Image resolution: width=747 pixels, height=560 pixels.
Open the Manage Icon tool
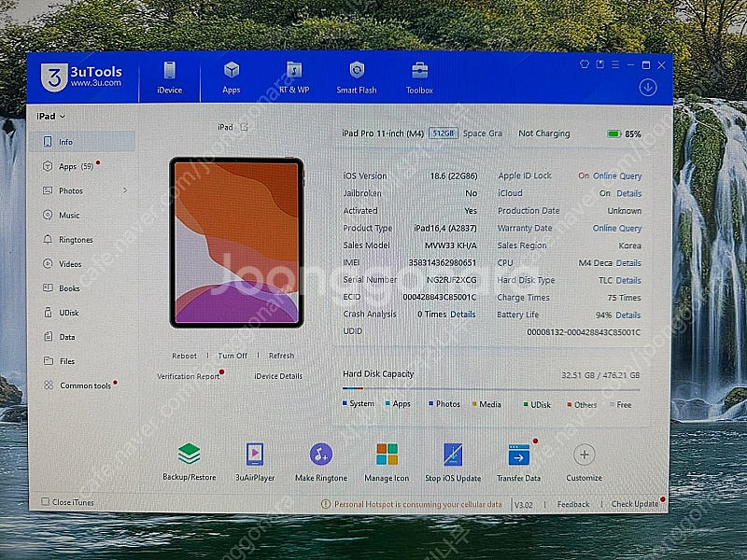pos(387,461)
